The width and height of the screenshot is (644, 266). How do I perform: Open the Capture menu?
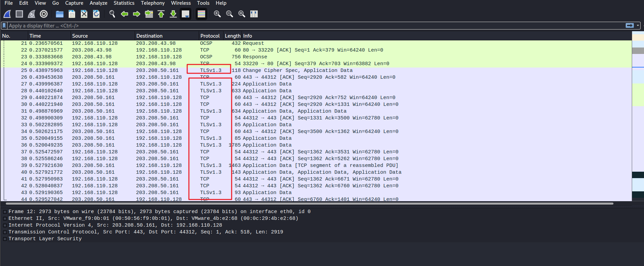coord(74,3)
